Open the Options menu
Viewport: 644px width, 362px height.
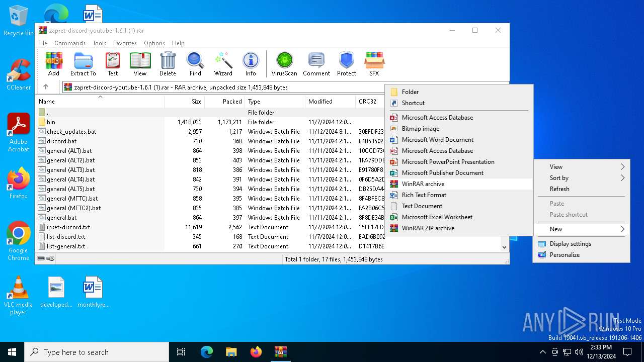click(x=154, y=43)
